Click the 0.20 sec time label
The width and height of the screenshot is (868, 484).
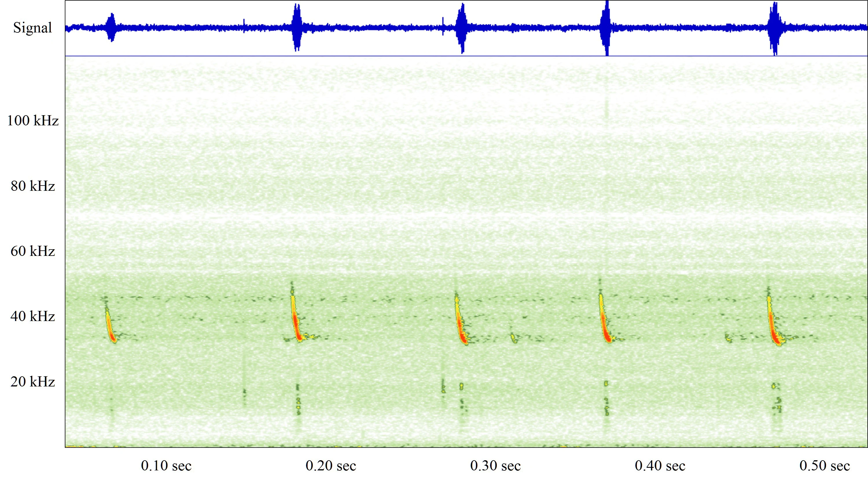pyautogui.click(x=331, y=466)
